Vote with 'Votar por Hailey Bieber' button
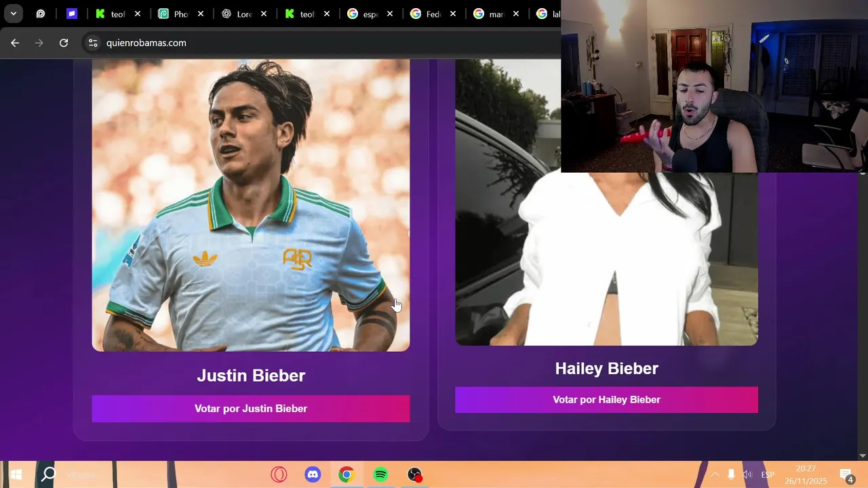Screen dimensions: 868x488 [606, 400]
